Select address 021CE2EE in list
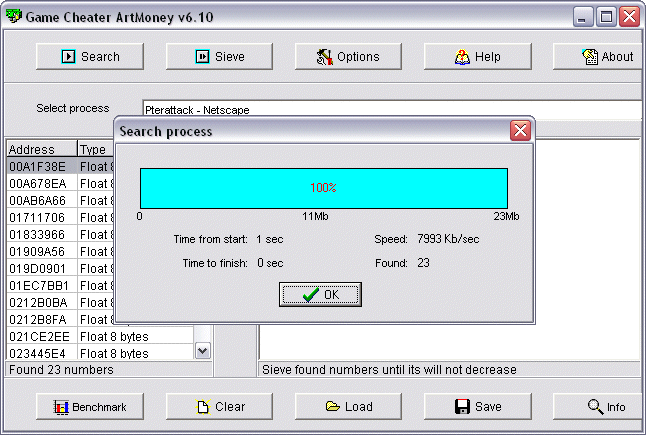 38,336
